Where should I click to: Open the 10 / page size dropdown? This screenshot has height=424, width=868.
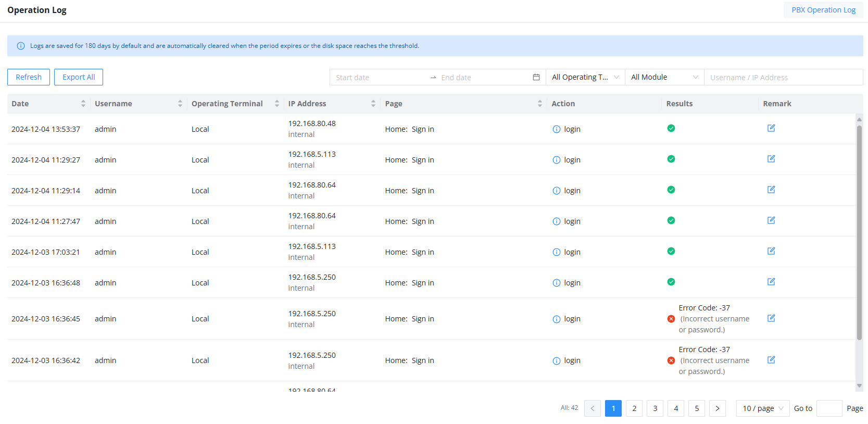tap(763, 408)
